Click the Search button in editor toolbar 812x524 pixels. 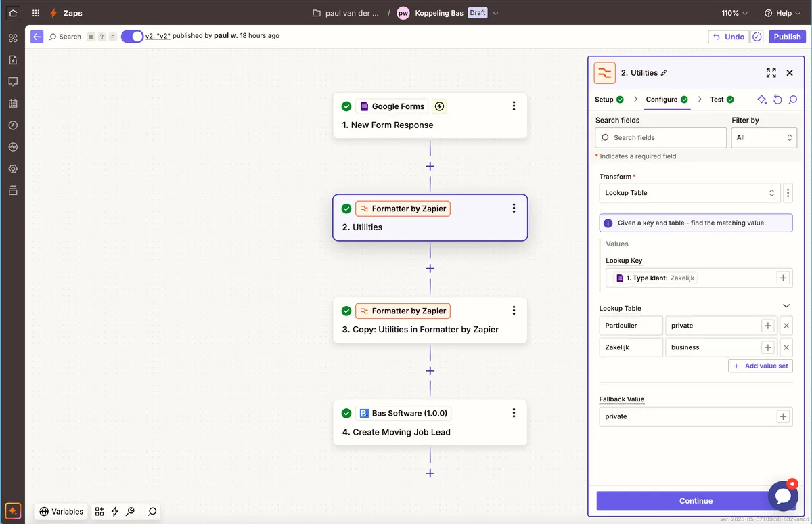65,37
